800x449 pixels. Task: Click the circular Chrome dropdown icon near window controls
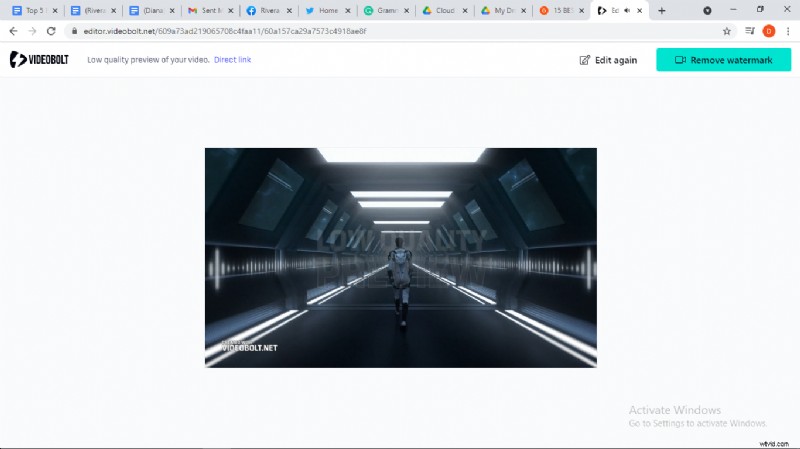[x=707, y=11]
